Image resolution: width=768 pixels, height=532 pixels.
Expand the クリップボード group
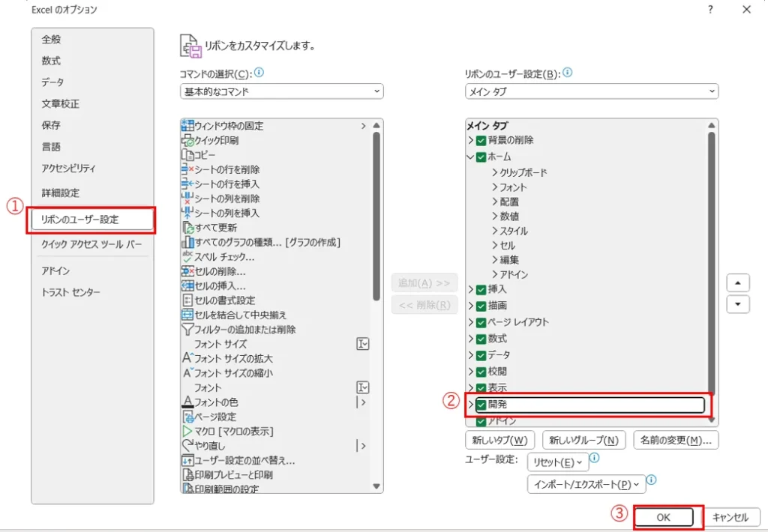pyautogui.click(x=495, y=172)
